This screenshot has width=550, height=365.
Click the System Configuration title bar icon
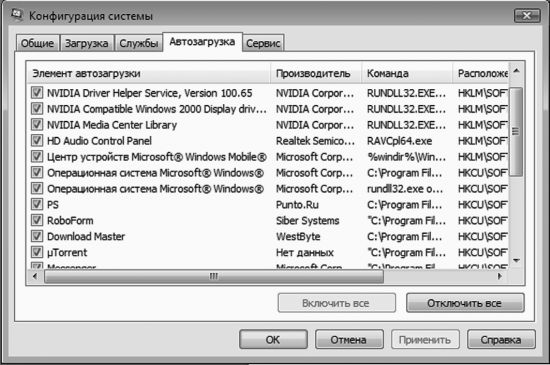point(16,15)
